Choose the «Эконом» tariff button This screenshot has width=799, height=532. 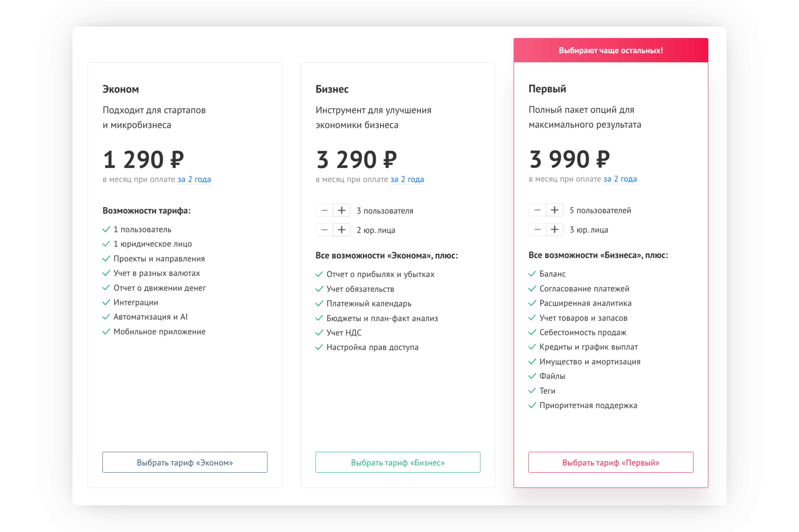[185, 462]
